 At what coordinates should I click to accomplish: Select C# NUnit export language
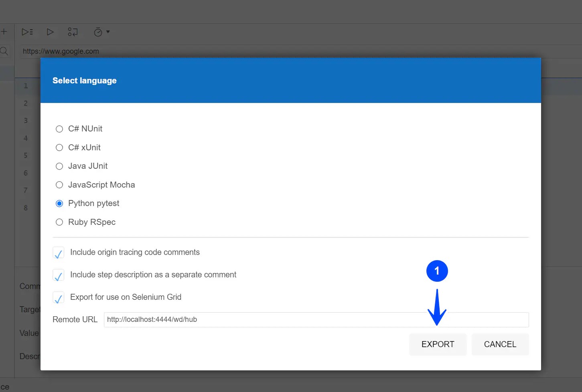coord(59,129)
